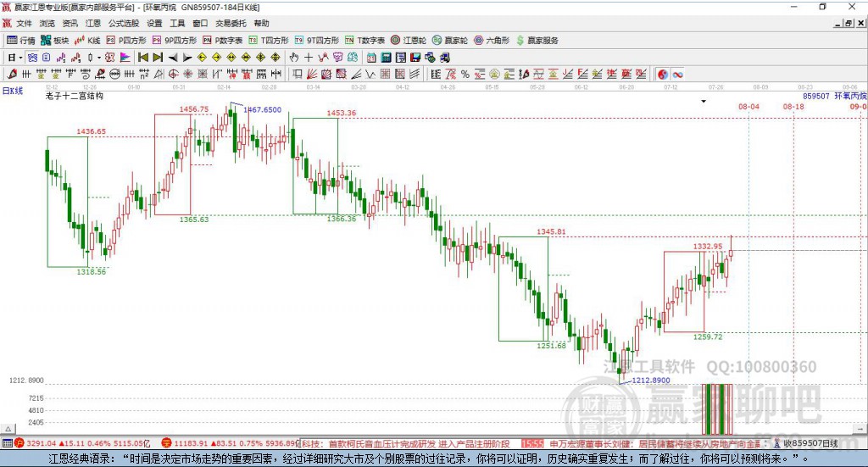Toggle the yin-yang symbol button

663,74
